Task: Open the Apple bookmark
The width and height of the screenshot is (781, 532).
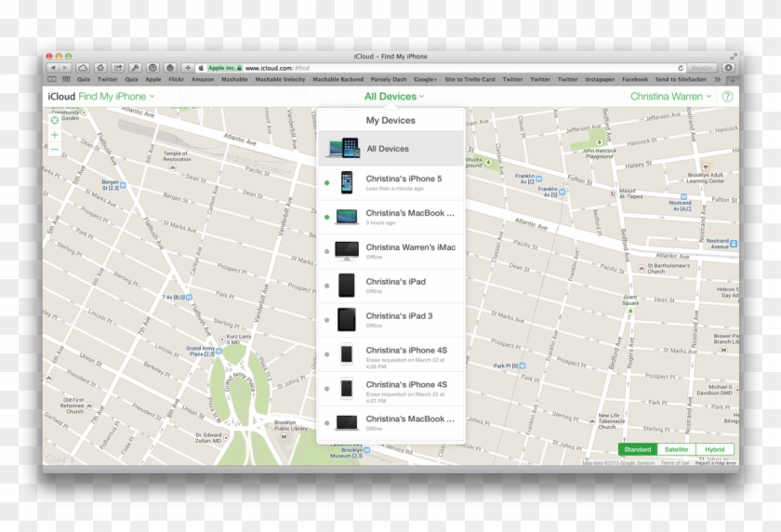Action: click(152, 79)
